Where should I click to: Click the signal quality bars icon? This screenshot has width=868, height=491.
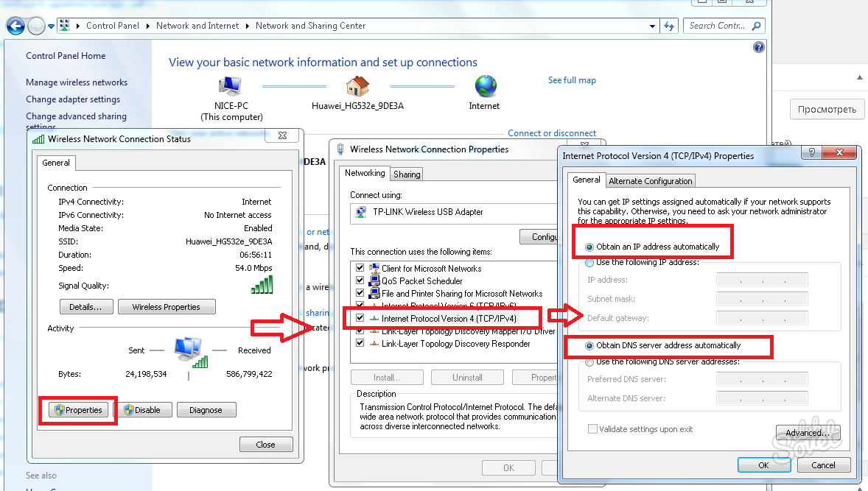tap(262, 286)
